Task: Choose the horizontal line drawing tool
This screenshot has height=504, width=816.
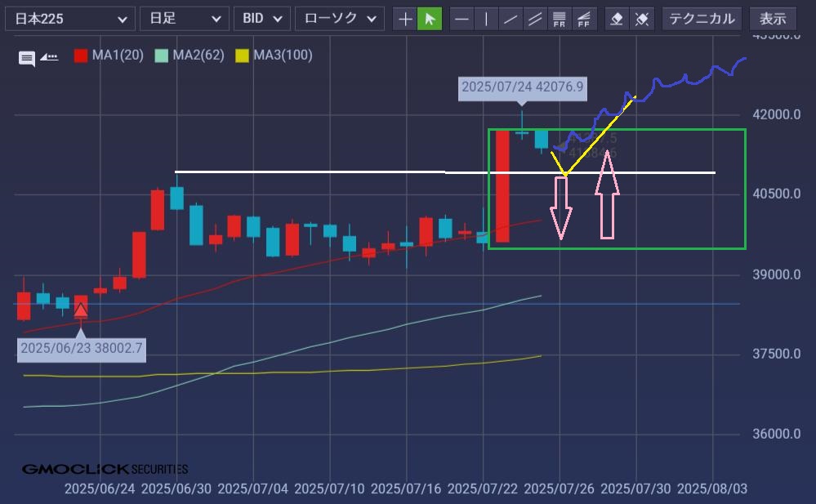Action: 462,20
